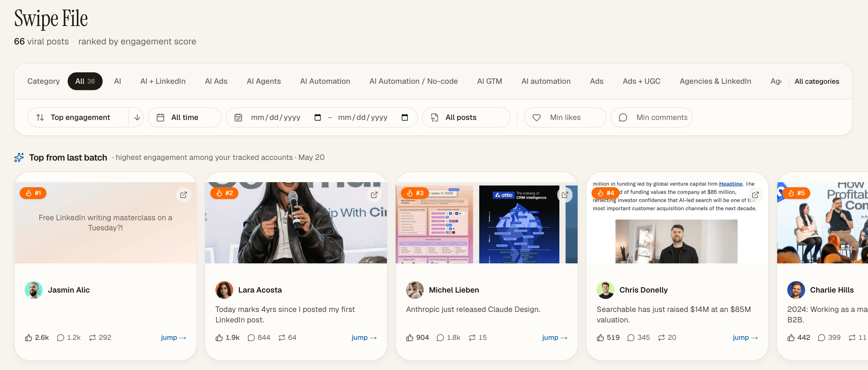Click the comments icon showing 1.8k
868x370 pixels.
[440, 337]
